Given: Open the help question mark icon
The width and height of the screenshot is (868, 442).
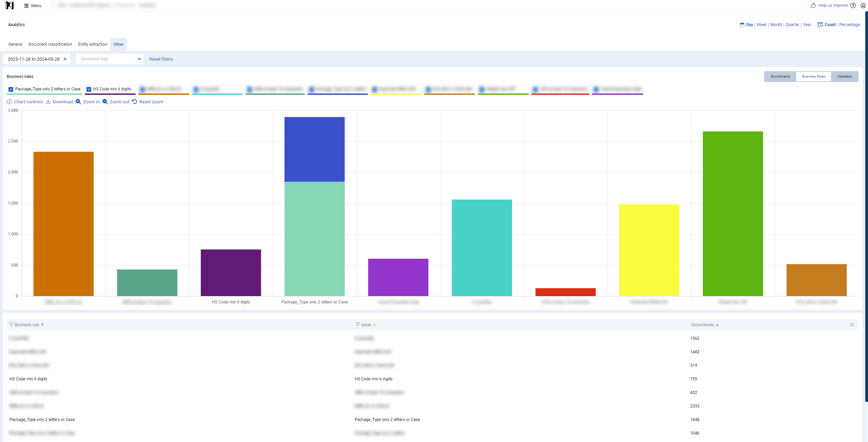Looking at the screenshot, I should [x=853, y=5].
